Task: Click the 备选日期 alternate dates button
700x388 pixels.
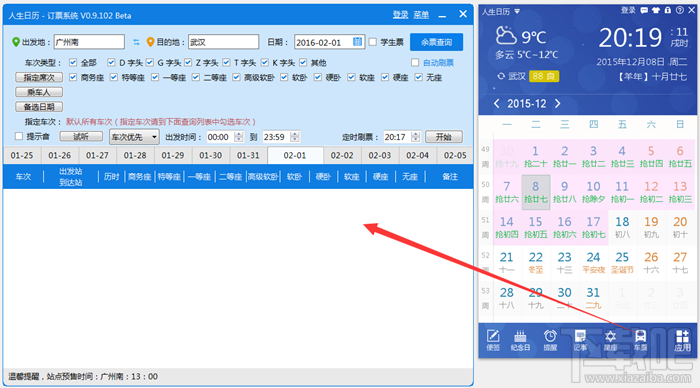Action: click(x=39, y=107)
